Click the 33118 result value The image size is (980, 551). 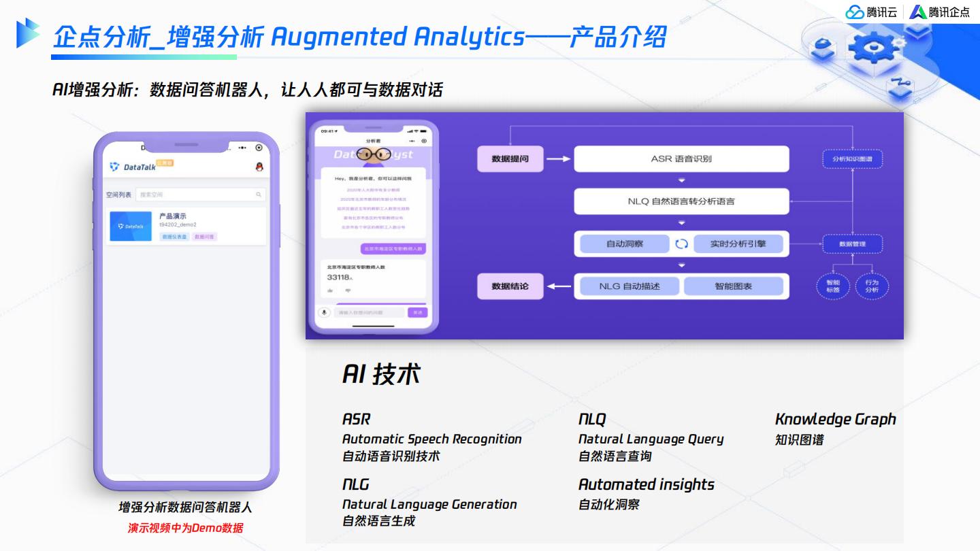tap(338, 278)
